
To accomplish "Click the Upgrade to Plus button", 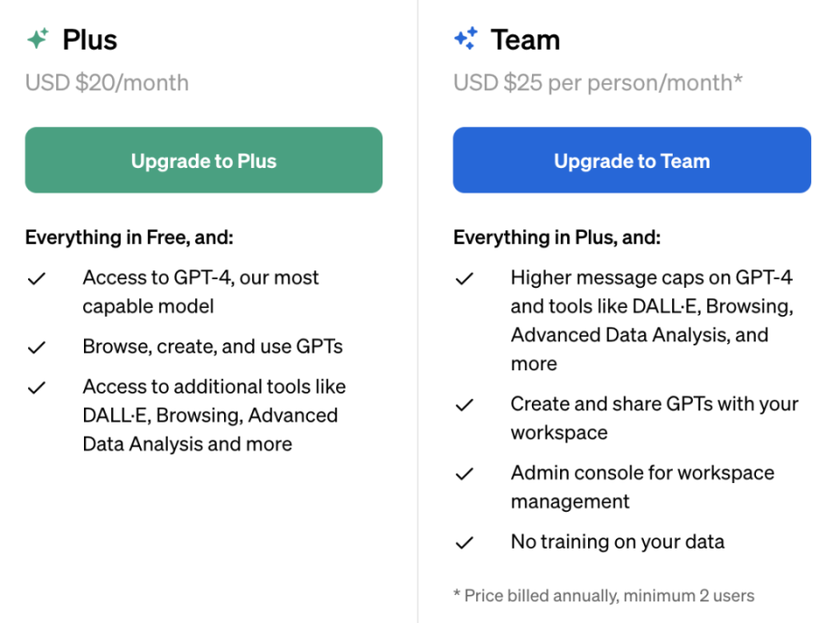I will 203,161.
